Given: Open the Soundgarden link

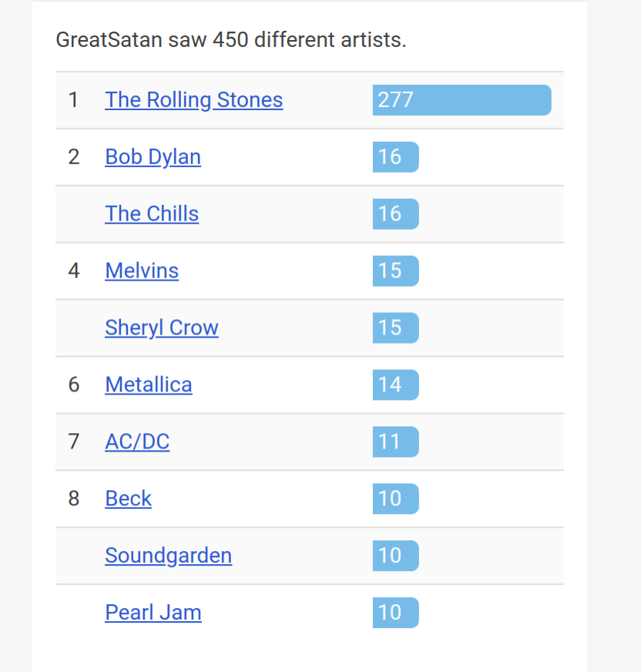Looking at the screenshot, I should [x=168, y=556].
